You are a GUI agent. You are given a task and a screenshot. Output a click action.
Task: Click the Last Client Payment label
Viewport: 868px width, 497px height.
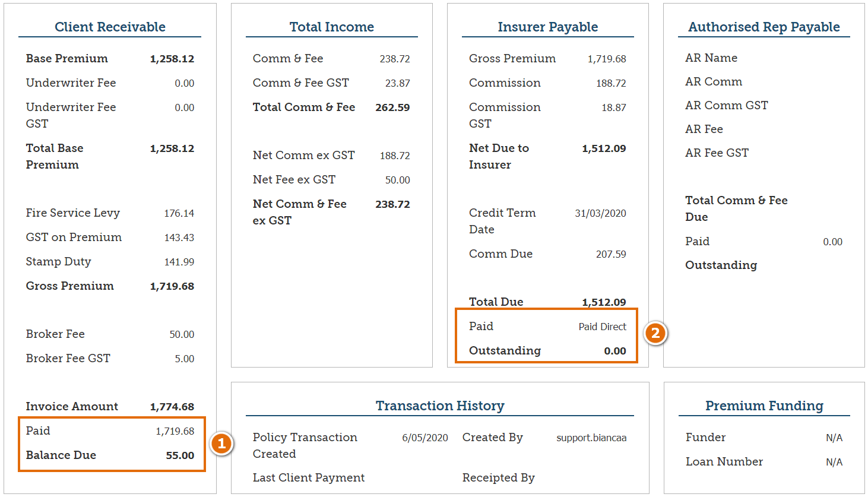[x=309, y=477]
